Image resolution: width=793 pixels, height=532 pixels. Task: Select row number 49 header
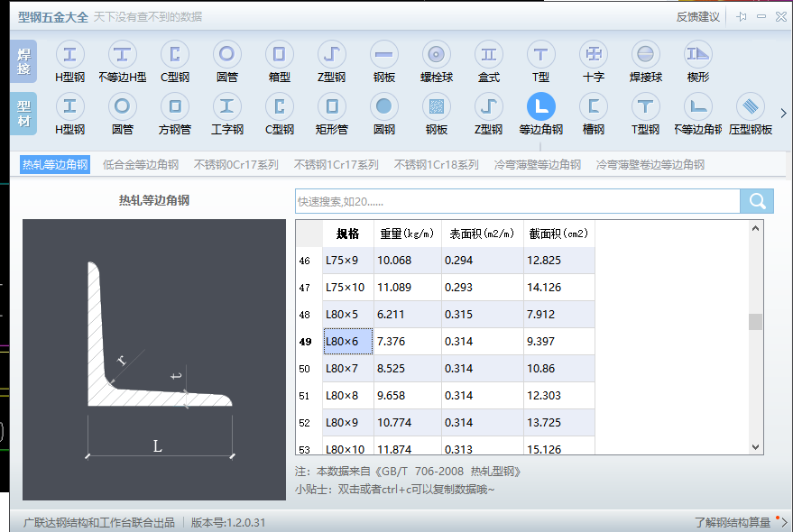point(309,342)
